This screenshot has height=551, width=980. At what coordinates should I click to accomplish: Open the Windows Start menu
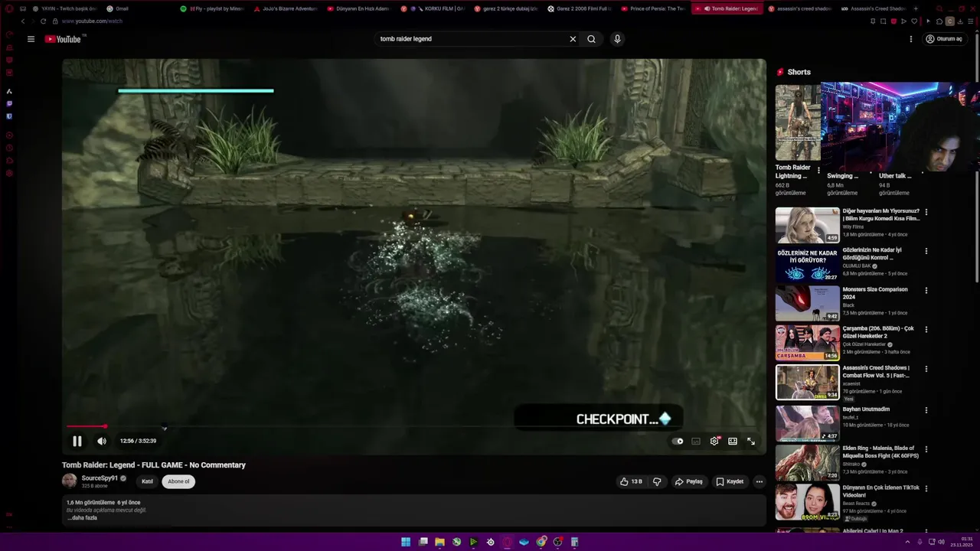point(406,542)
